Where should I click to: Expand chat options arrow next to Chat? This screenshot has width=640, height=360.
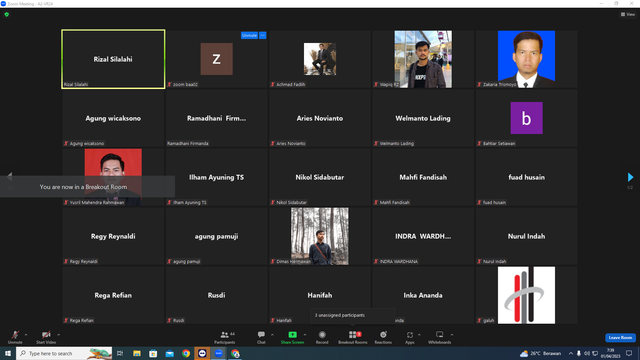pyautogui.click(x=272, y=335)
